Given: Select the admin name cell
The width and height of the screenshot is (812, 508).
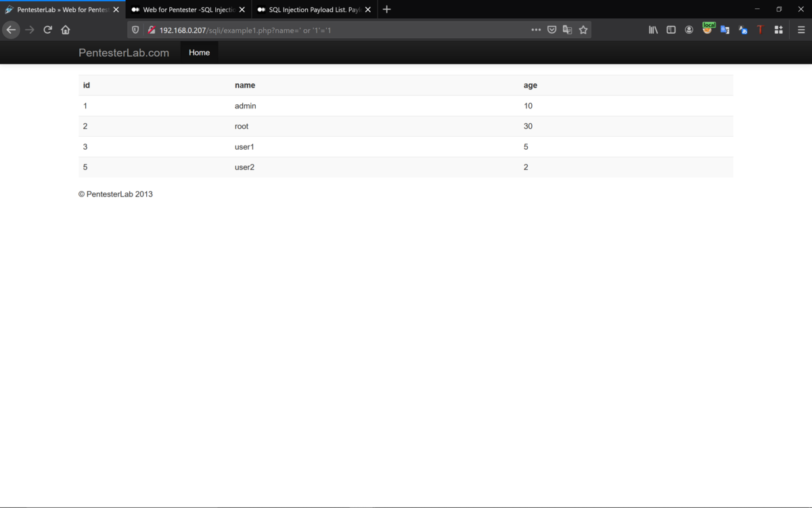Looking at the screenshot, I should pos(245,106).
